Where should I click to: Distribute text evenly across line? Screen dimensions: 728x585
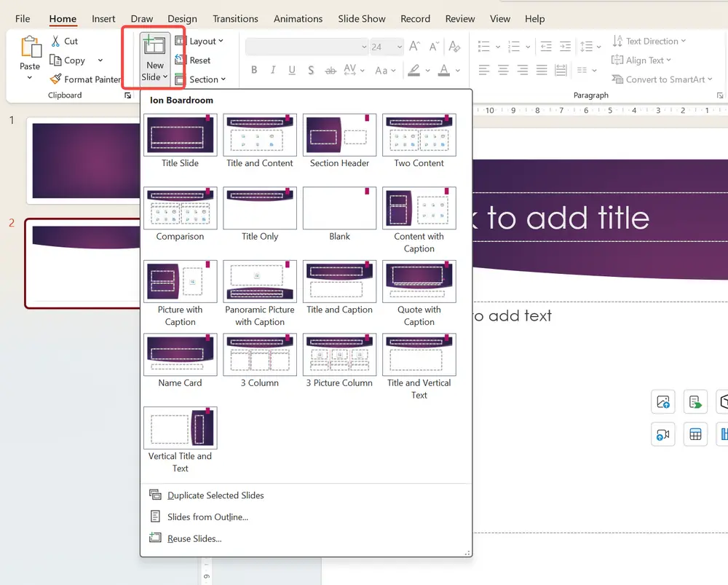click(x=561, y=70)
